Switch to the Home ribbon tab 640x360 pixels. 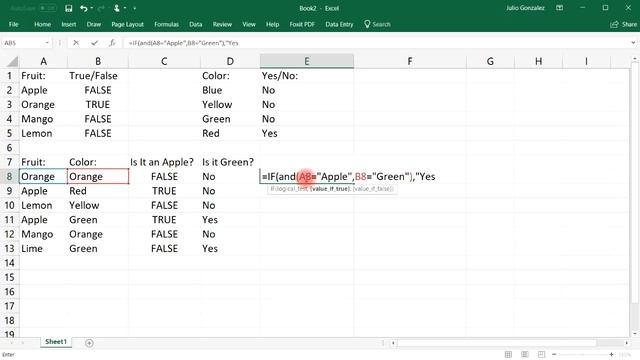(42, 24)
